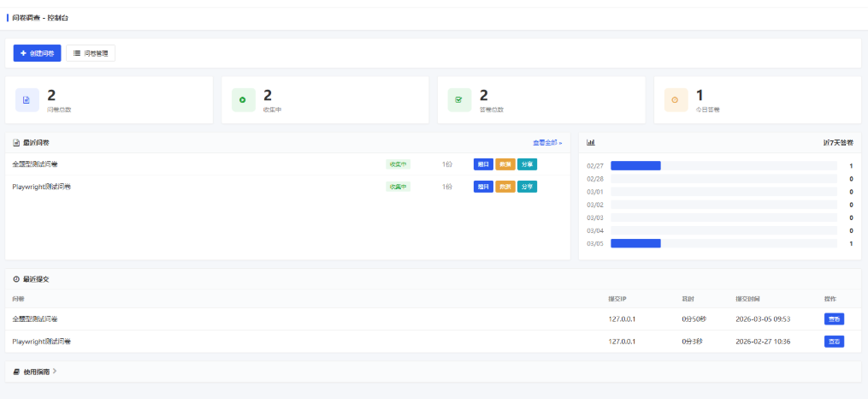Click 分享 button for Playwright测试问卷

(527, 187)
